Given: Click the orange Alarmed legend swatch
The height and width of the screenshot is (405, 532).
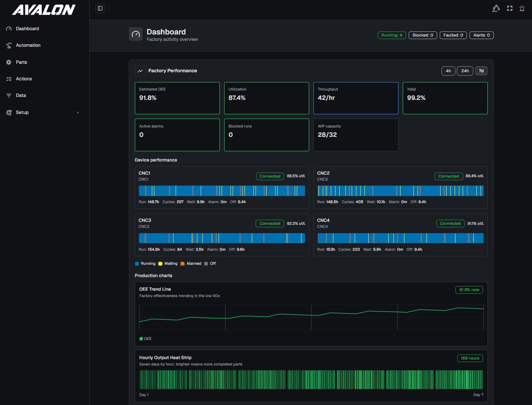Looking at the screenshot, I should pyautogui.click(x=182, y=264).
